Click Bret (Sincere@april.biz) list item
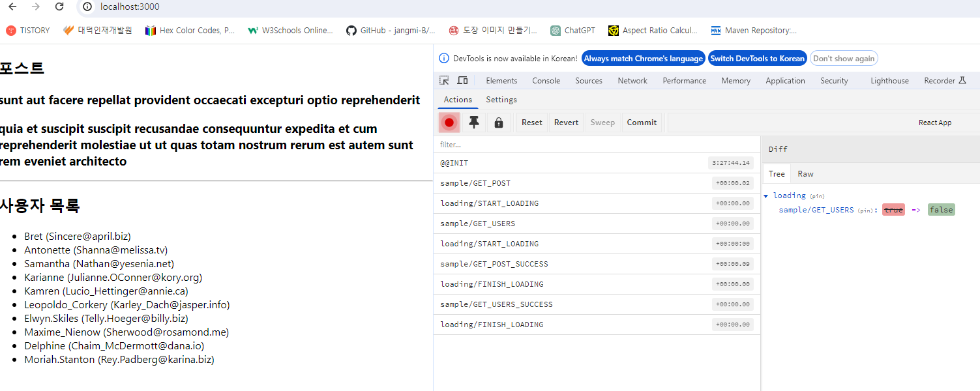 click(78, 236)
